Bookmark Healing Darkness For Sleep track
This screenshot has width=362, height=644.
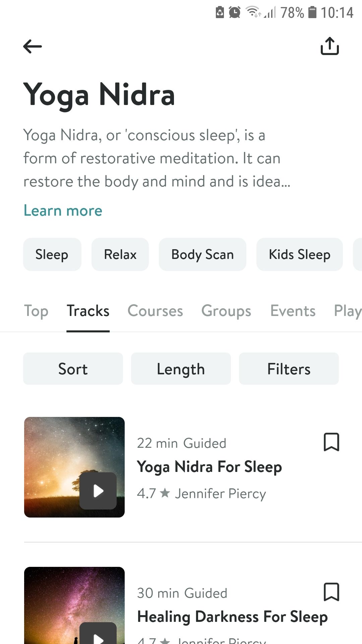point(331,592)
